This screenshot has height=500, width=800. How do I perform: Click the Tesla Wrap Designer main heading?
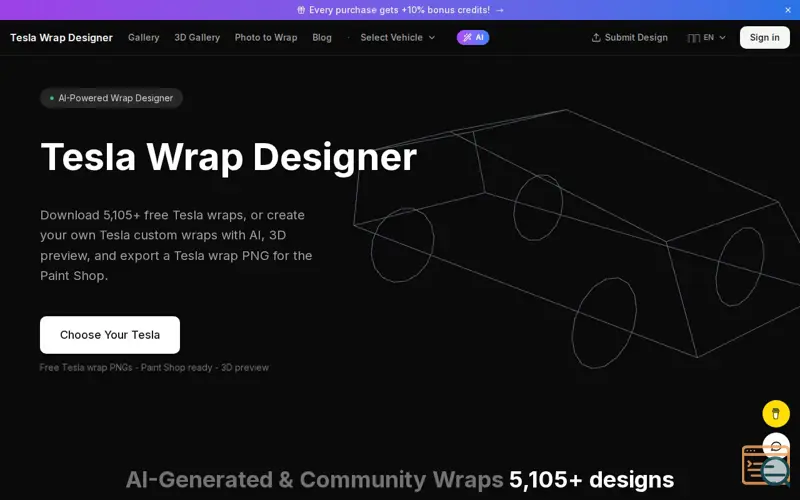(x=229, y=157)
